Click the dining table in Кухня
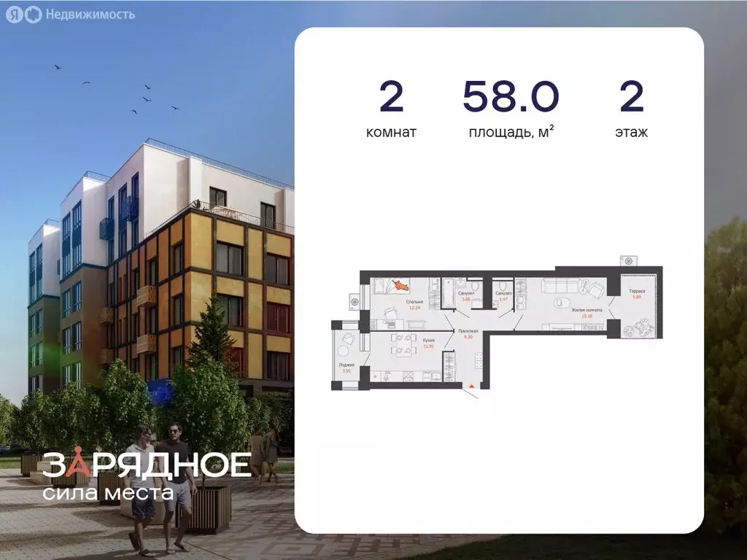 coord(403,344)
